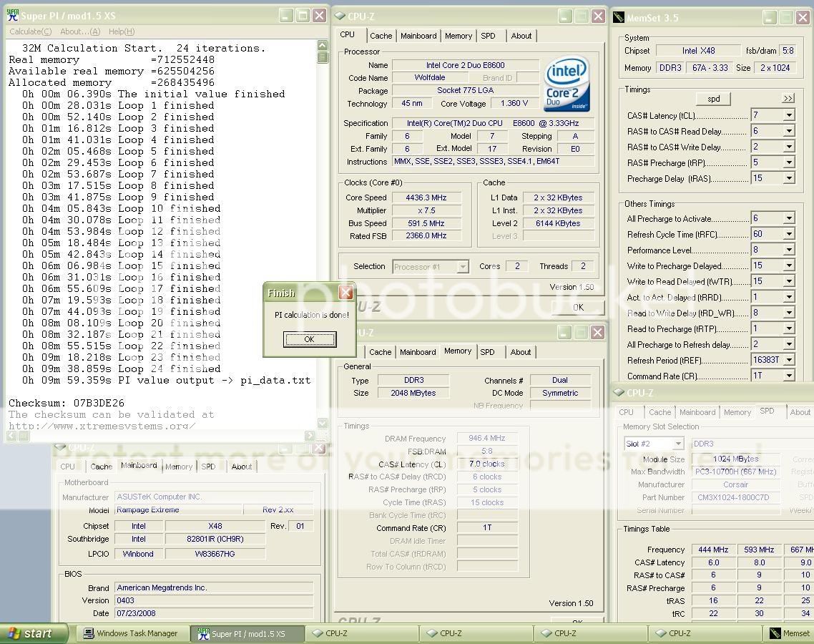Click mainboard model Rampage Extreme field
This screenshot has height=644, width=814.
tap(178, 510)
